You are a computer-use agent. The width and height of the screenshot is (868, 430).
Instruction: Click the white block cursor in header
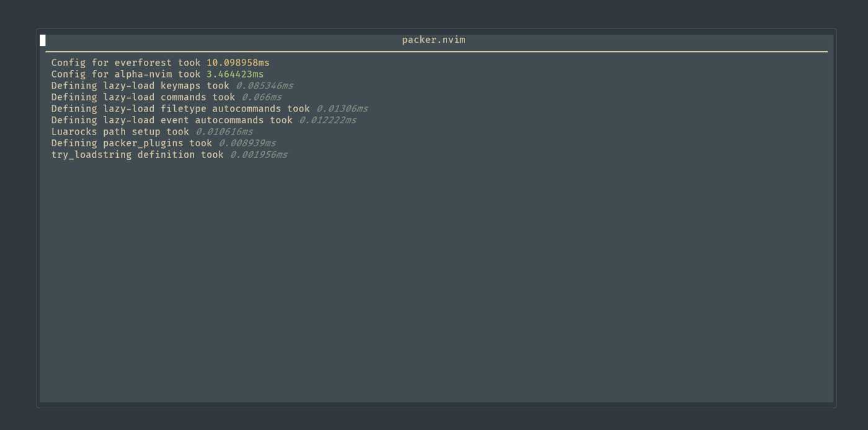point(43,40)
